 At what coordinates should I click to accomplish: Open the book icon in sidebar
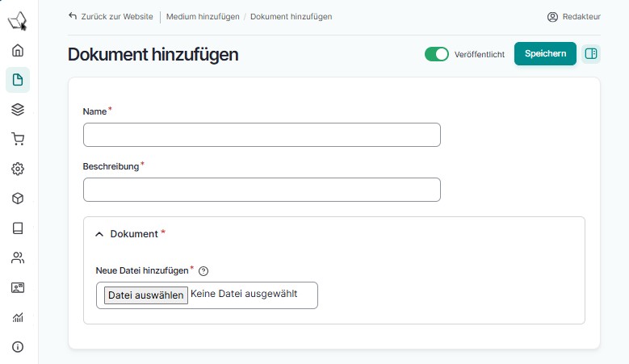click(x=18, y=228)
